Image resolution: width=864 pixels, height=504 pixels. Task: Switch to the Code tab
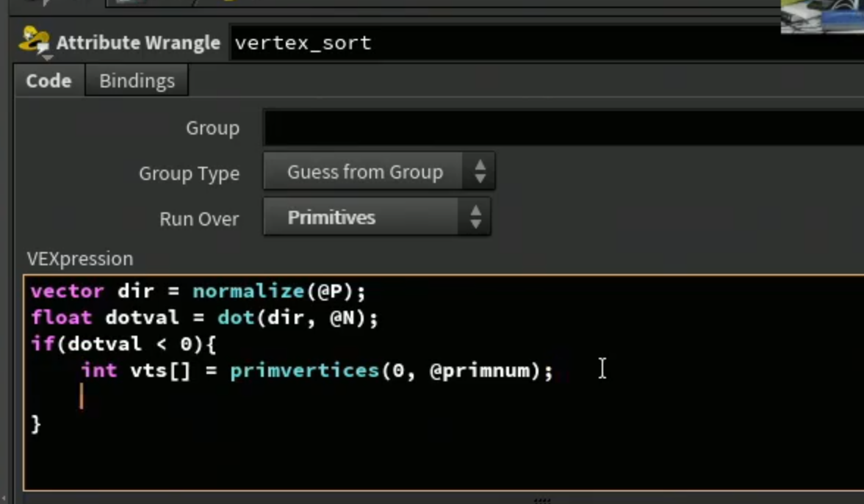pos(48,81)
